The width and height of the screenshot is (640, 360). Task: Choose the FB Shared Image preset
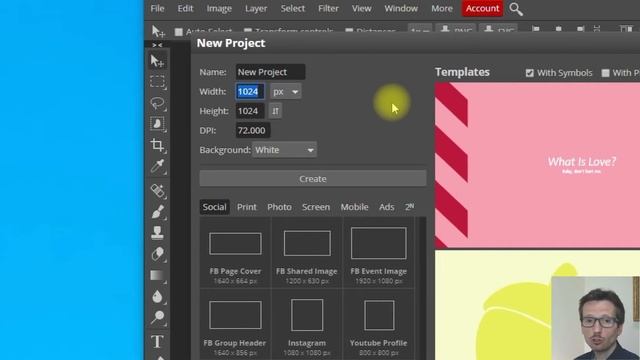click(307, 253)
